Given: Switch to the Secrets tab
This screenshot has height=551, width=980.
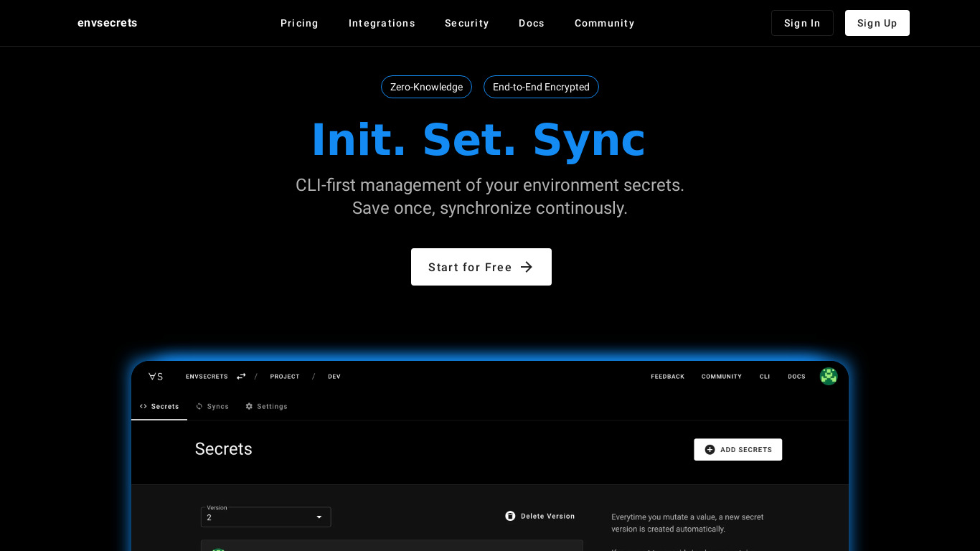Looking at the screenshot, I should tap(159, 406).
